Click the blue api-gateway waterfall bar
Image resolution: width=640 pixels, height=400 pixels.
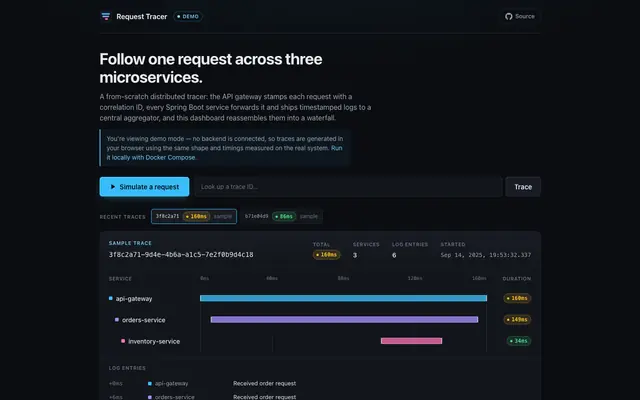[343, 298]
